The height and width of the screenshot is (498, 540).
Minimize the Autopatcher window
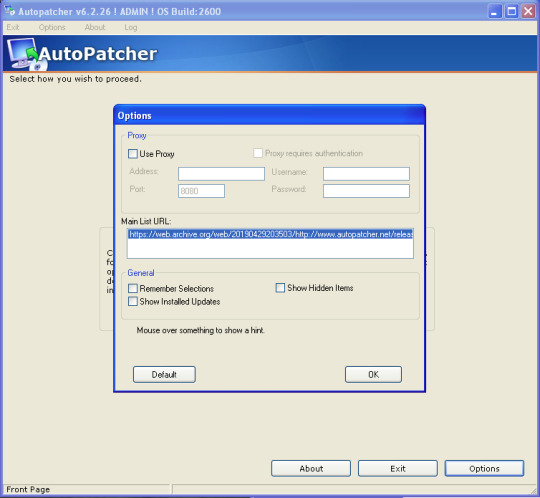pyautogui.click(x=495, y=11)
